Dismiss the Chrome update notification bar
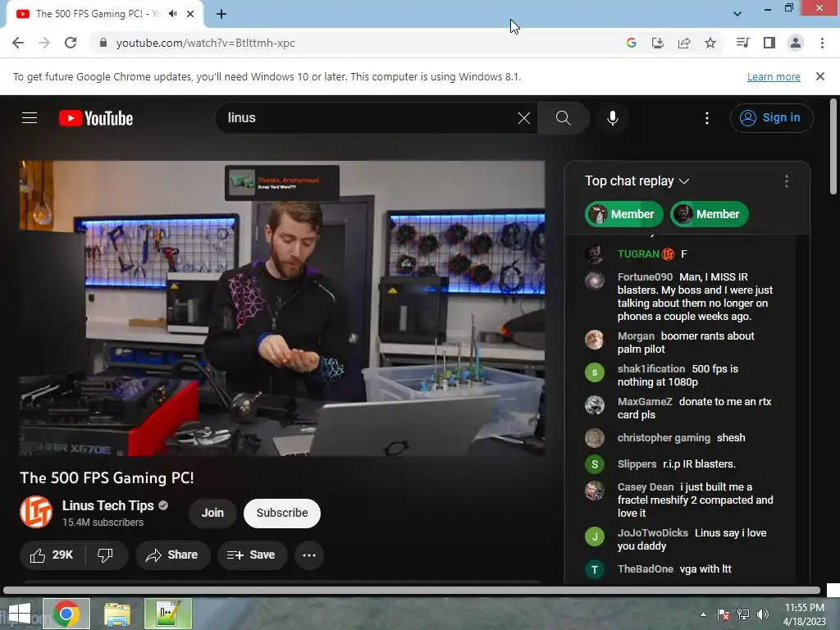Viewport: 840px width, 630px height. [x=819, y=76]
